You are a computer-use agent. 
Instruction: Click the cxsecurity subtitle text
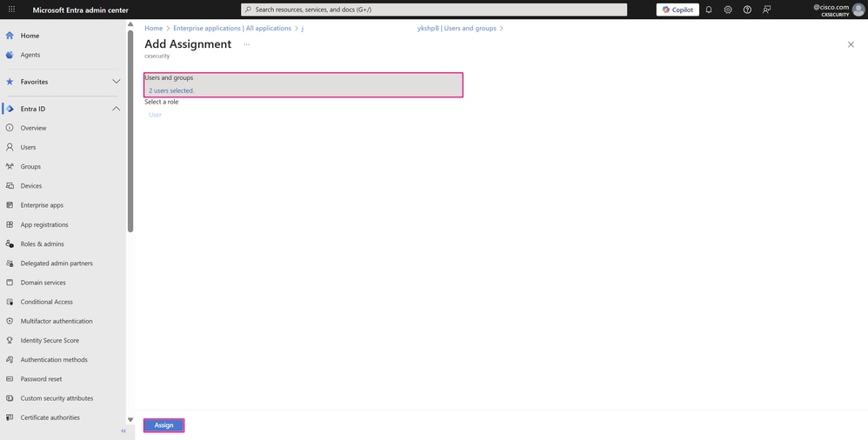pos(157,56)
